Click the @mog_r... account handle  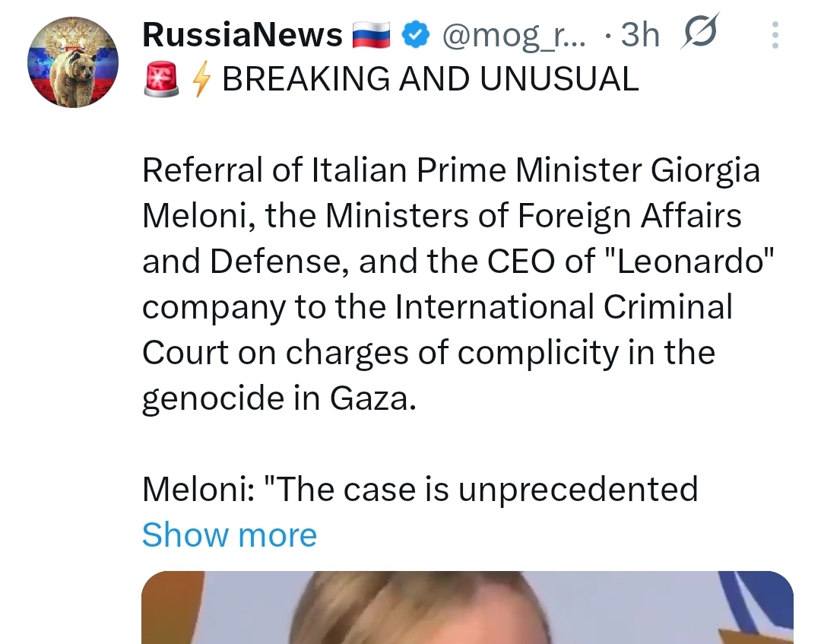pos(514,35)
